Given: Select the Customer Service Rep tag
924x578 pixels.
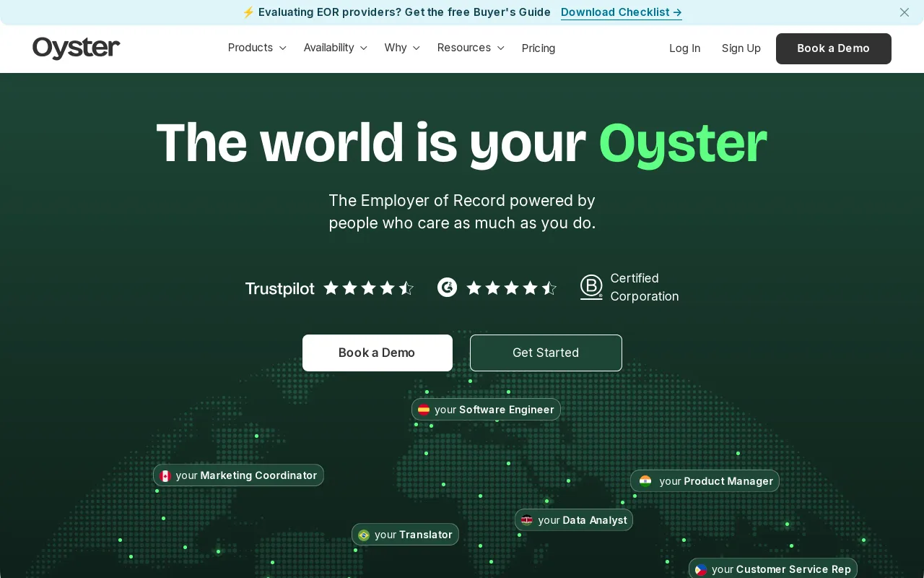Looking at the screenshot, I should point(773,569).
